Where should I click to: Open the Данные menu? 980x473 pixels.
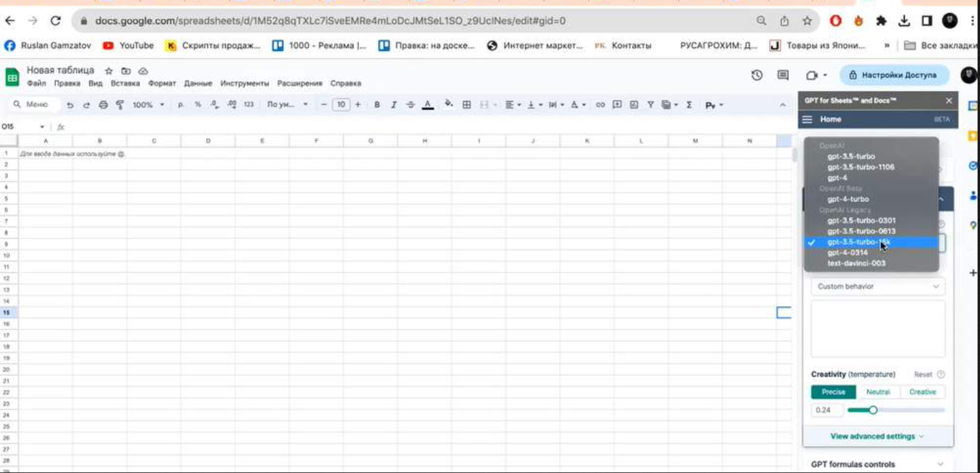point(198,84)
